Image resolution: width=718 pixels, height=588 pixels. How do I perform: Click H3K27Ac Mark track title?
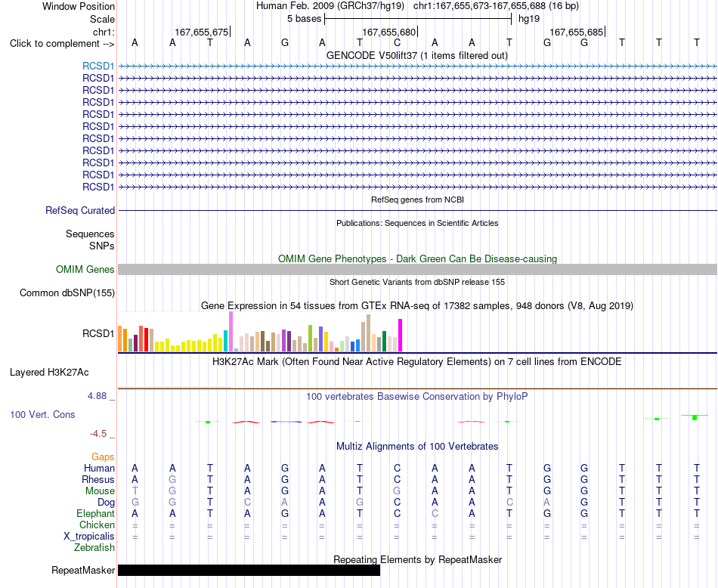pyautogui.click(x=417, y=362)
